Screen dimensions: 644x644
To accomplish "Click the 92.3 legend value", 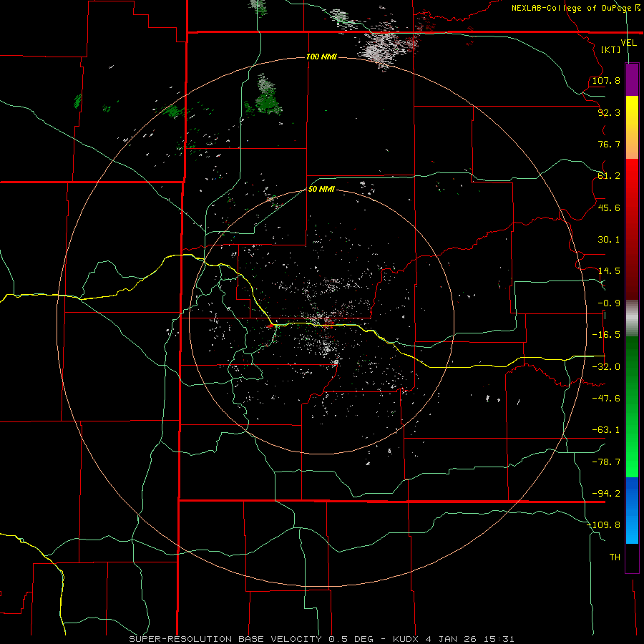I will [x=609, y=112].
